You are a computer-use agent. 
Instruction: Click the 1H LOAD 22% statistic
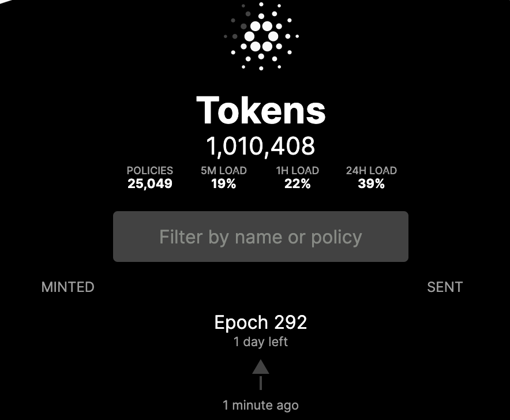pos(298,177)
